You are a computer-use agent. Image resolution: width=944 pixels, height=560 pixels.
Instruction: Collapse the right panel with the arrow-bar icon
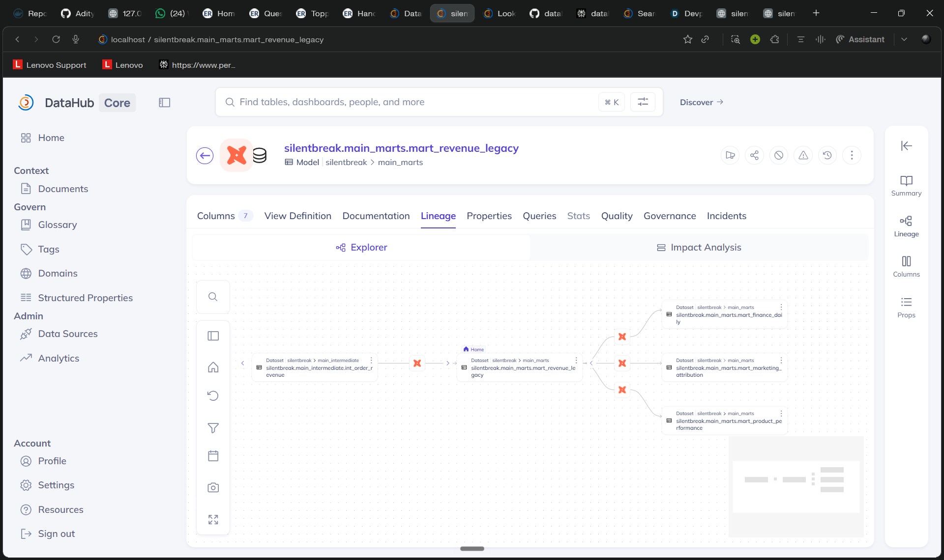coord(906,146)
